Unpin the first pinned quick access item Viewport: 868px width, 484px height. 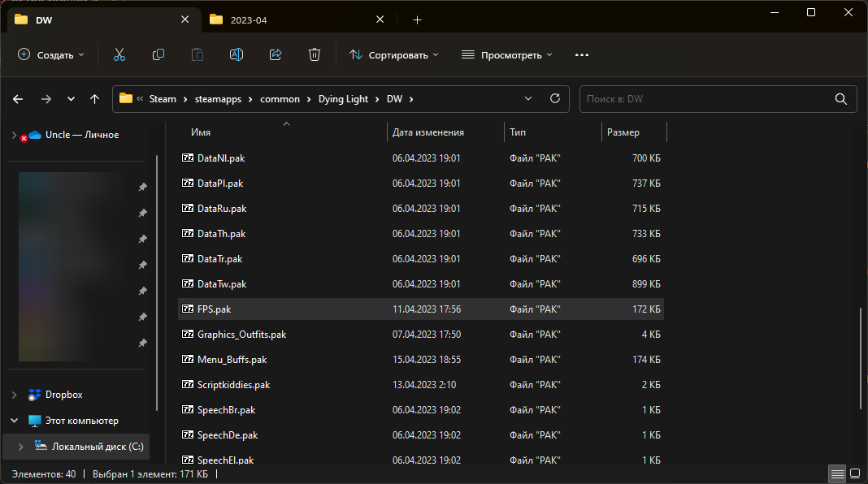tap(143, 187)
